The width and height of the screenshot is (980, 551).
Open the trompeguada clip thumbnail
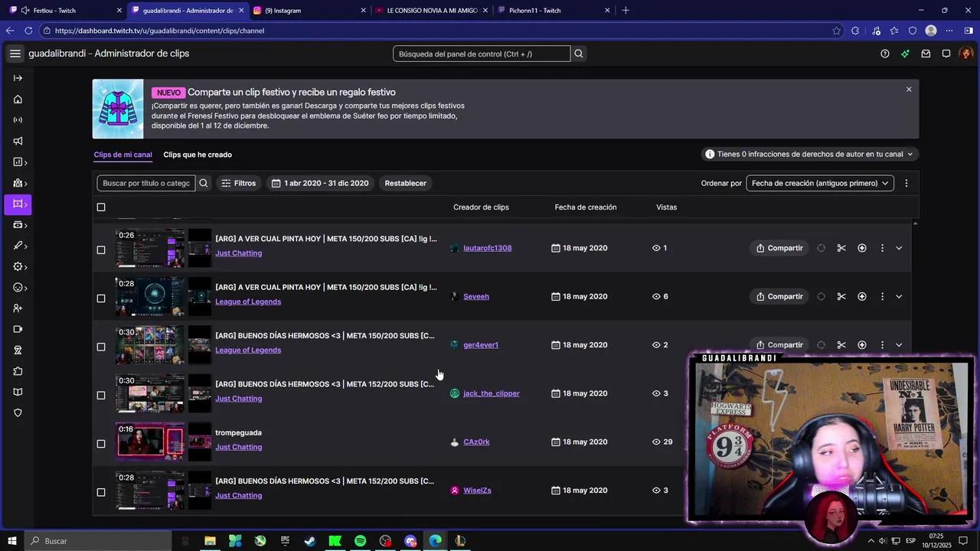(x=150, y=442)
